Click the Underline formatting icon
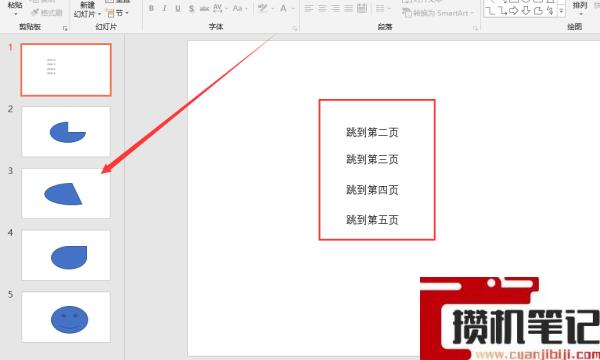600x360 pixels. tap(178, 8)
